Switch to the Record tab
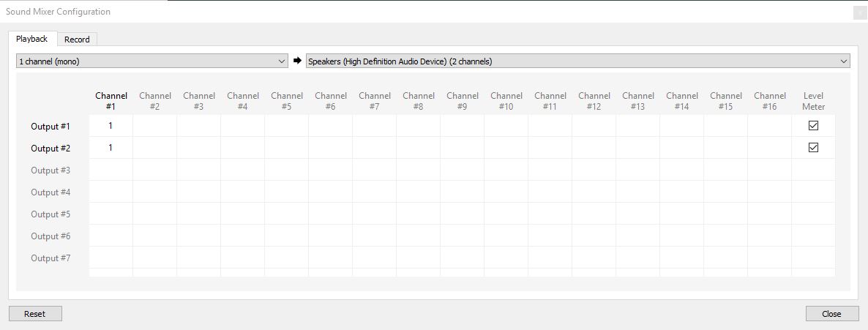This screenshot has height=330, width=868. tap(77, 40)
